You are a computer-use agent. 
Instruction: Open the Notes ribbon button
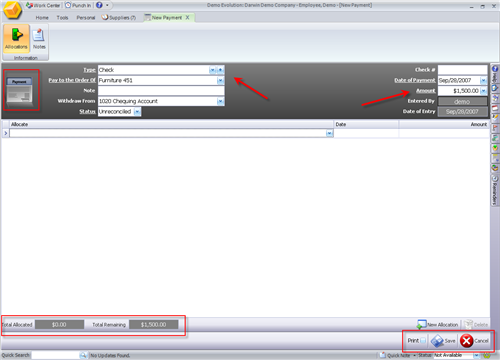[x=39, y=38]
